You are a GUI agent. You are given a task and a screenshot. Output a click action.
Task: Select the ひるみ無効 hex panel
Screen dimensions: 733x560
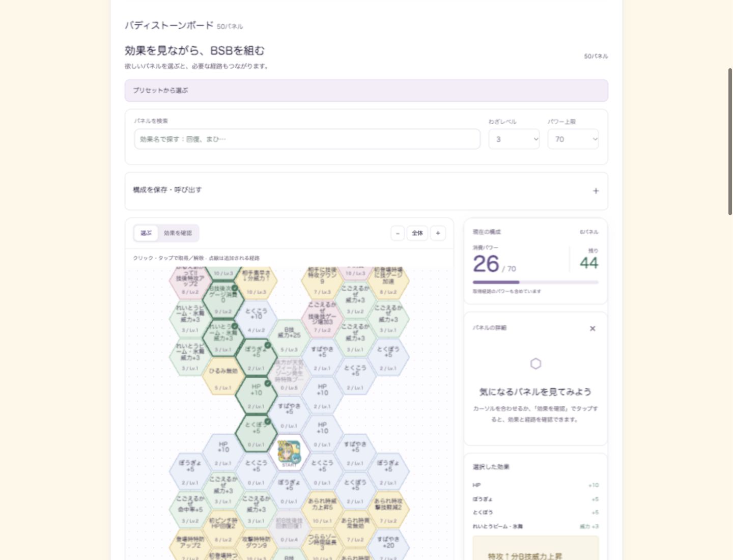point(223,377)
